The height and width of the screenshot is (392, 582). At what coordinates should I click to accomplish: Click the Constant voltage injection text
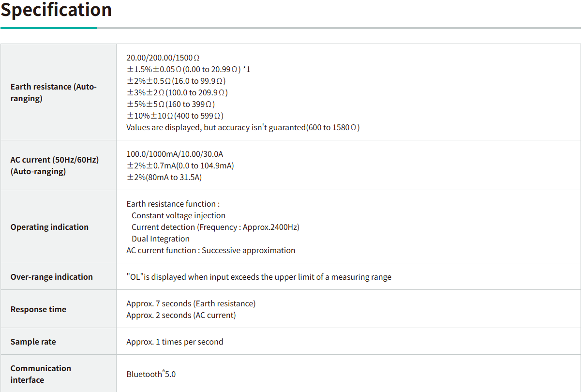point(179,215)
